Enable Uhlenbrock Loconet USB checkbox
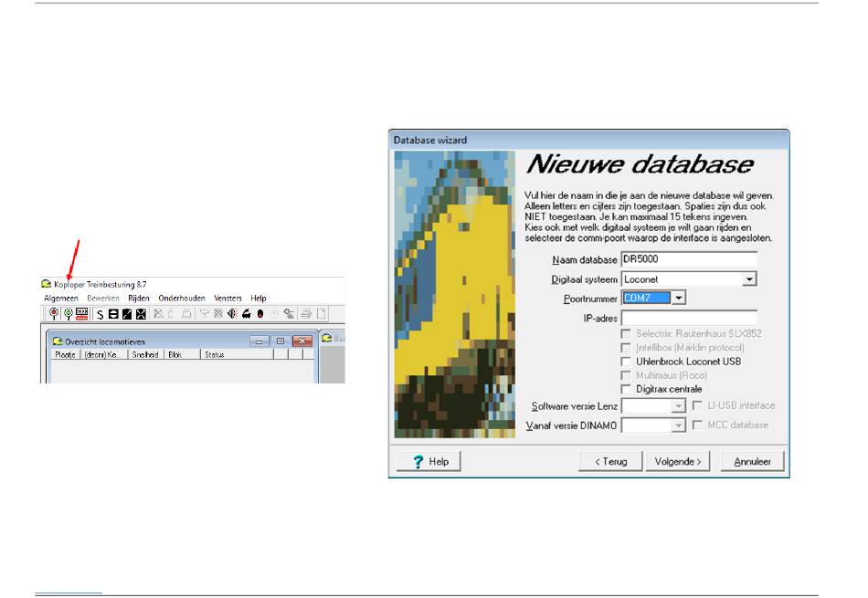The image size is (868, 598). point(626,362)
